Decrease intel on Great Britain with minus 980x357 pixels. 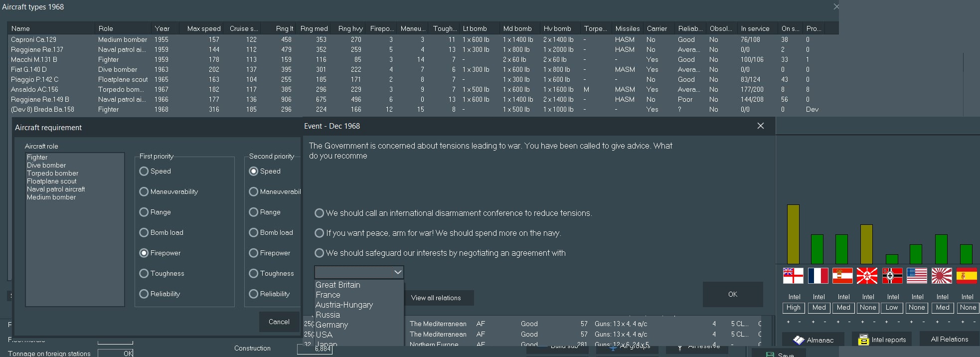click(x=800, y=322)
